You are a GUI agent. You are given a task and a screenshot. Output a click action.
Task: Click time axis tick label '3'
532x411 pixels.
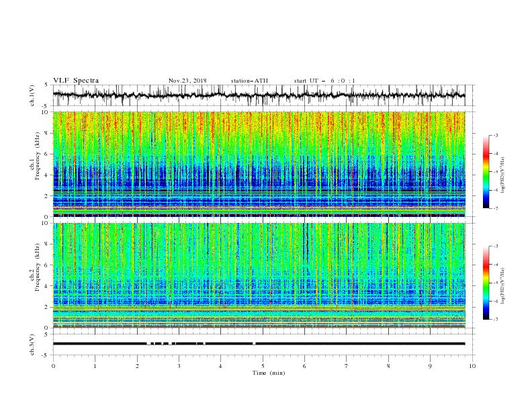179,366
